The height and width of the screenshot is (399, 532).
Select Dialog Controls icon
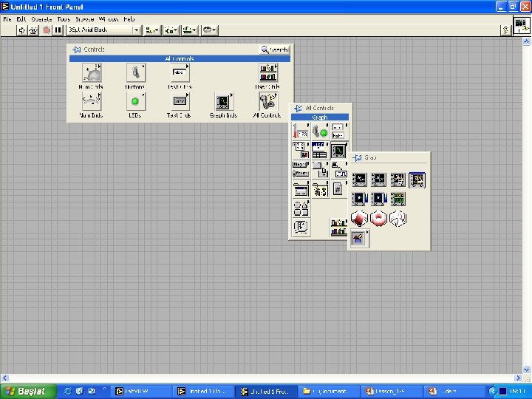point(301,188)
